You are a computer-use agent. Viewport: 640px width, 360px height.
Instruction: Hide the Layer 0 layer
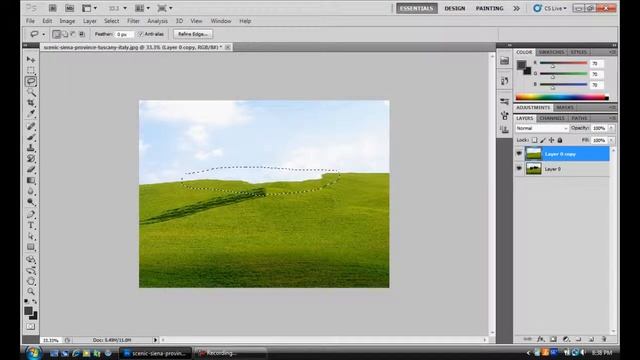pos(519,169)
